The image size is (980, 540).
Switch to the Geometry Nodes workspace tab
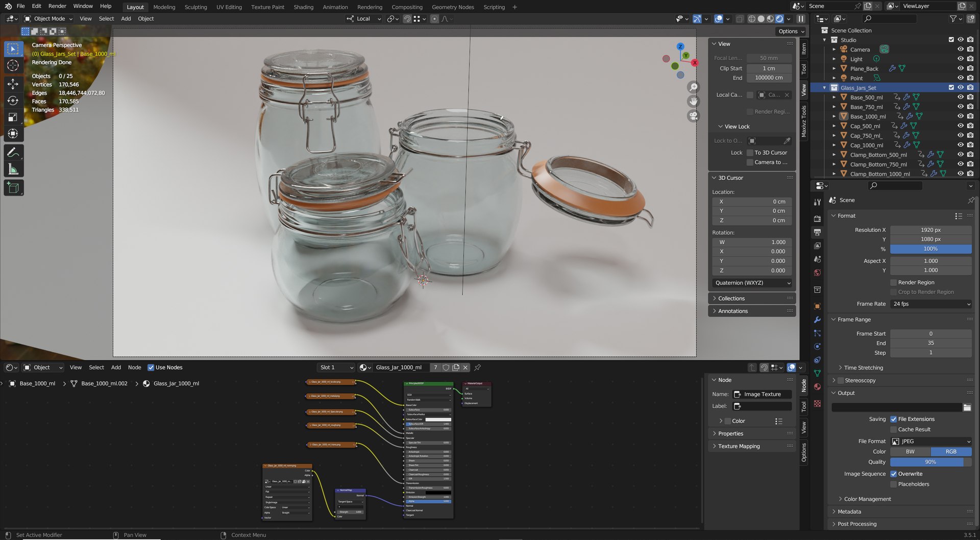(x=453, y=7)
